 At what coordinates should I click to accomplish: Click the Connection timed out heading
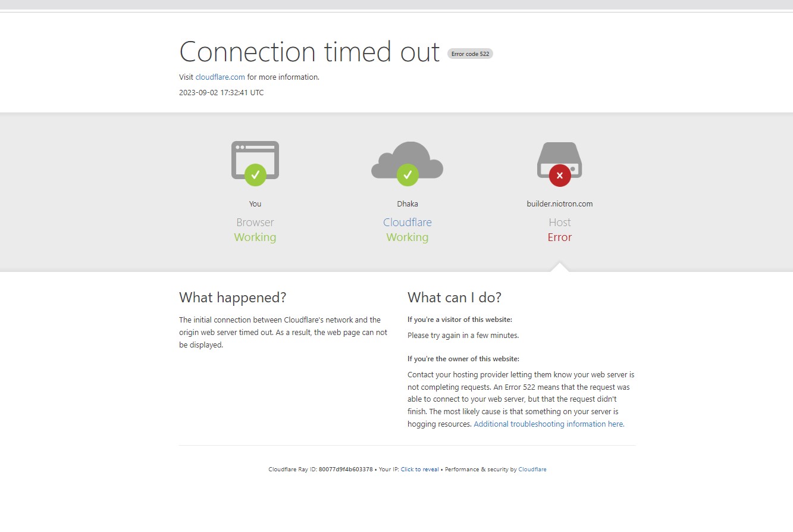[x=309, y=52]
